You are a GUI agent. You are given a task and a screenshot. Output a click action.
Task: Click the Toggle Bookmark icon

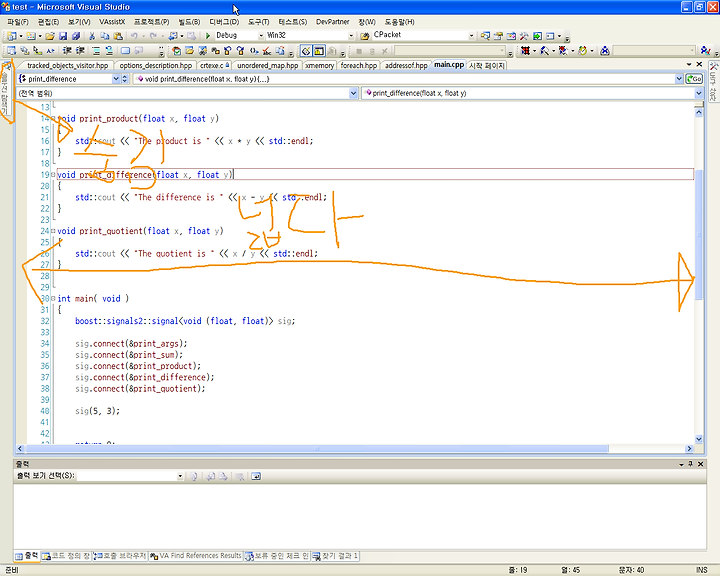coord(125,51)
